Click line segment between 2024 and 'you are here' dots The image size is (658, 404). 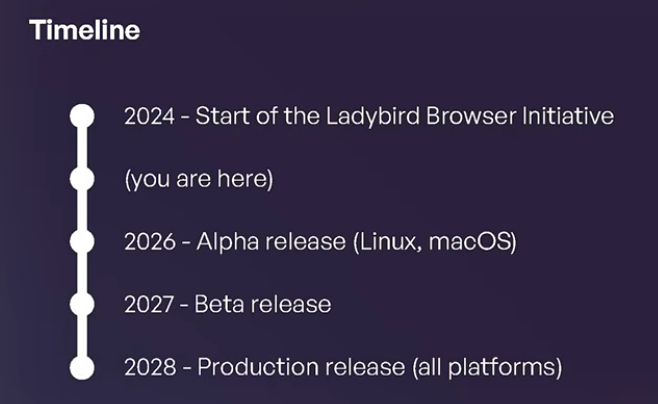pos(82,147)
